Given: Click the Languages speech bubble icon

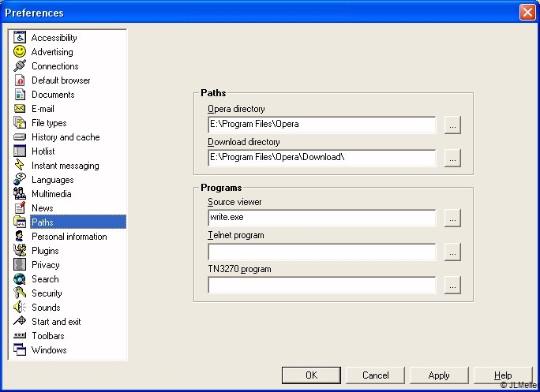Looking at the screenshot, I should [x=20, y=179].
